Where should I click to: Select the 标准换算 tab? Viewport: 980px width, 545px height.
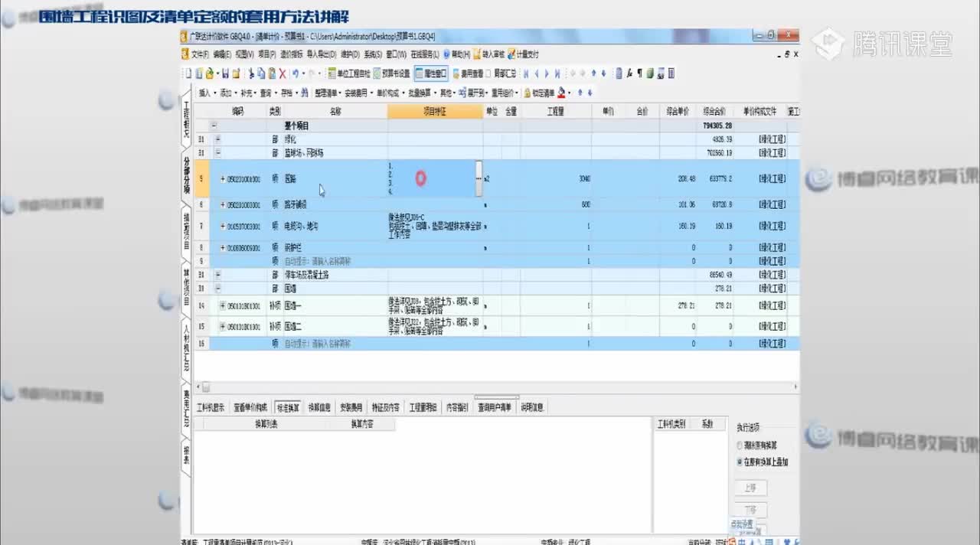pos(289,407)
